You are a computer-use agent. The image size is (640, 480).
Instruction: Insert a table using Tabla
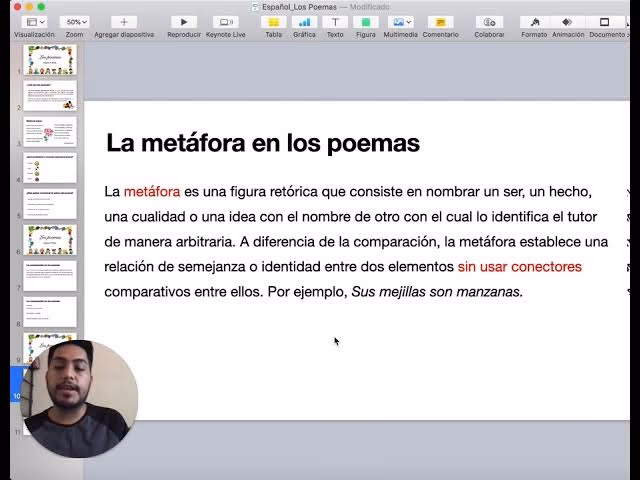pyautogui.click(x=273, y=22)
